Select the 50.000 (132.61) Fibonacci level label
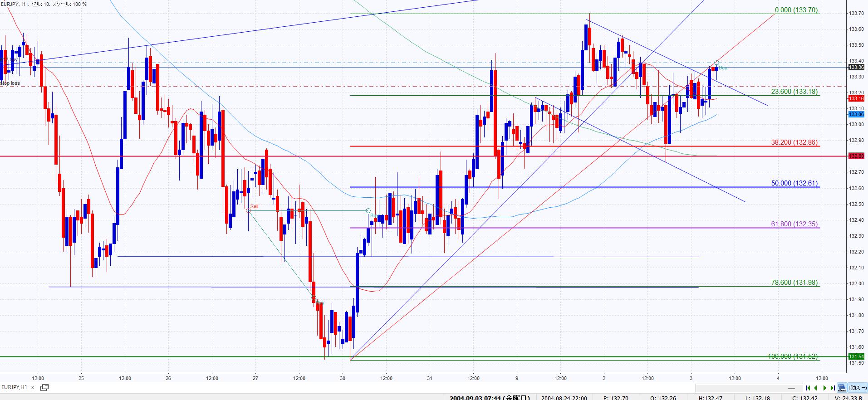Screen dimensions: 868x400 point(794,183)
